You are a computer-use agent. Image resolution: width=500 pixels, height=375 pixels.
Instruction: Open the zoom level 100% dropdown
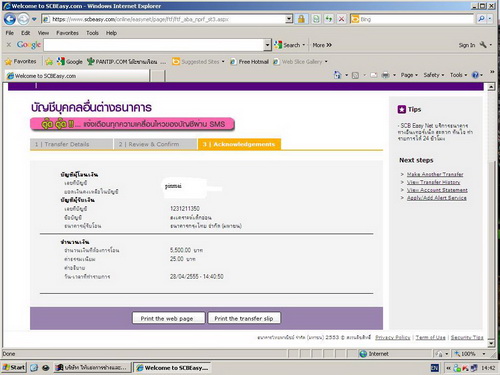[470, 354]
